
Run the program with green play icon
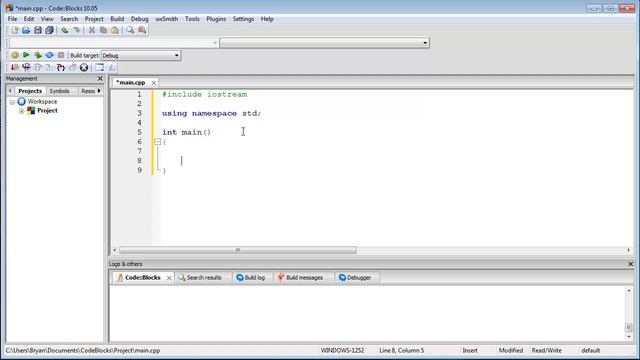point(26,55)
